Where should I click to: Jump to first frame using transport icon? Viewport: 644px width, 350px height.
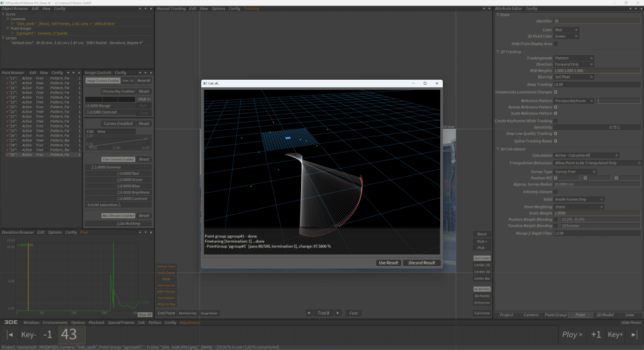(x=10, y=334)
